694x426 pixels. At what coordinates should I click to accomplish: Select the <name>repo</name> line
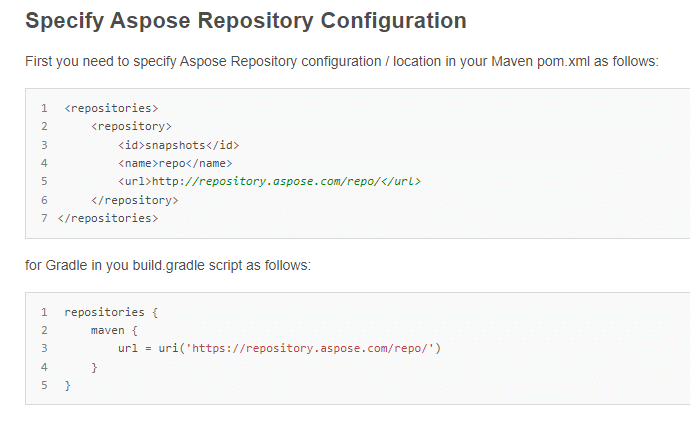(x=175, y=163)
